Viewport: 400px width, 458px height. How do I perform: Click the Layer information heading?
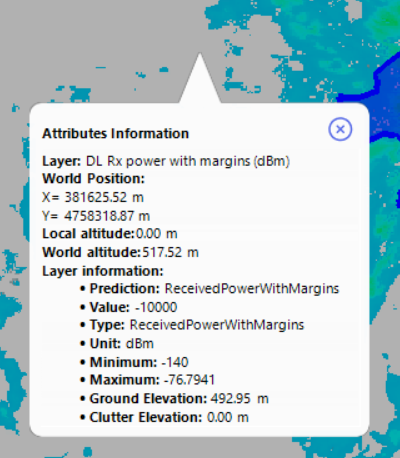[103, 271]
